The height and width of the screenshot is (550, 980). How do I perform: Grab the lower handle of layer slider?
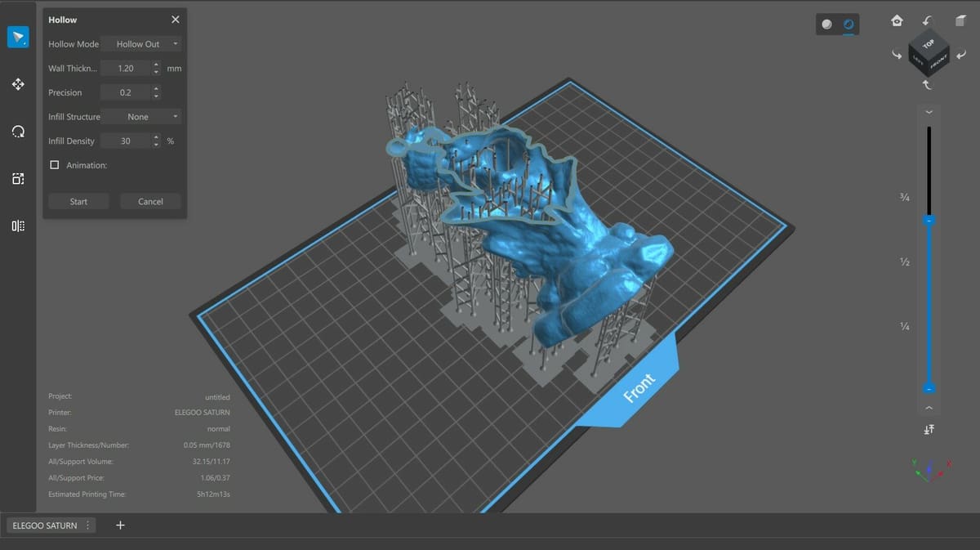coord(929,388)
